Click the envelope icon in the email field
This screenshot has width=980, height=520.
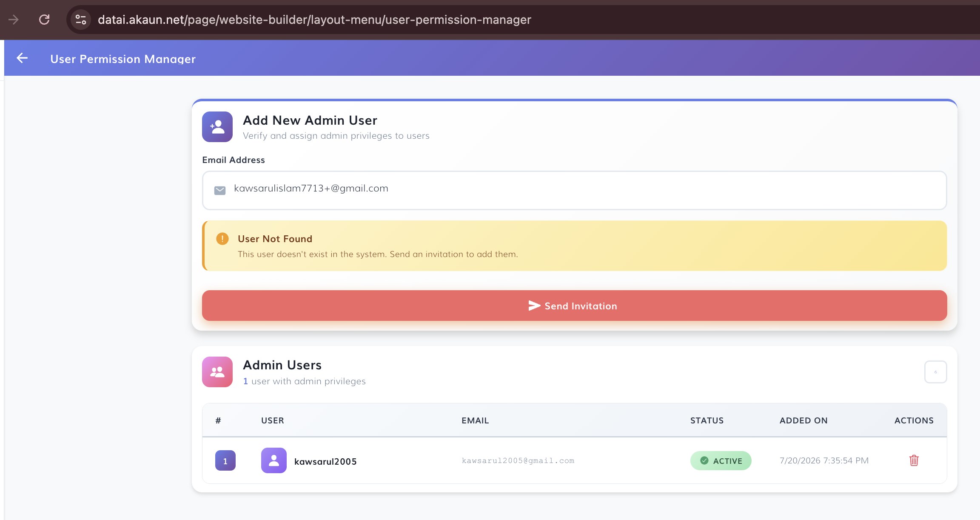pos(220,190)
